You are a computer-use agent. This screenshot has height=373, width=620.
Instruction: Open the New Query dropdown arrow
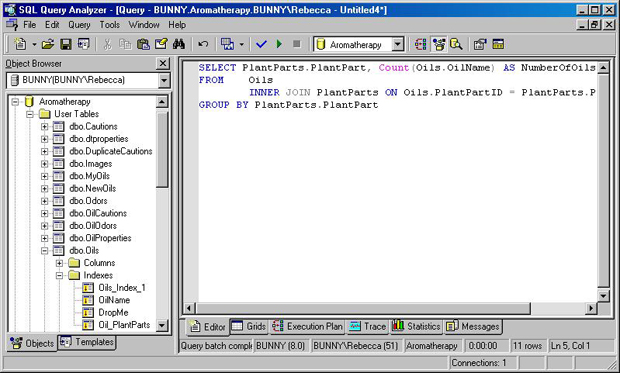(x=34, y=44)
